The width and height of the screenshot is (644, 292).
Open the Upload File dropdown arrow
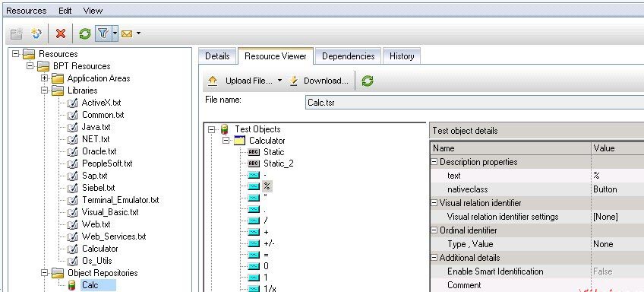tap(279, 81)
